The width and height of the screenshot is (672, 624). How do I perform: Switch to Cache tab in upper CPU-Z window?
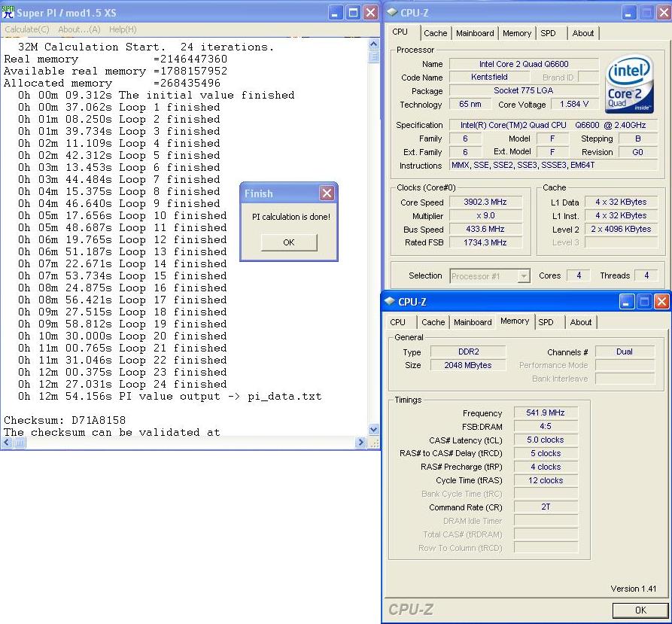point(435,33)
